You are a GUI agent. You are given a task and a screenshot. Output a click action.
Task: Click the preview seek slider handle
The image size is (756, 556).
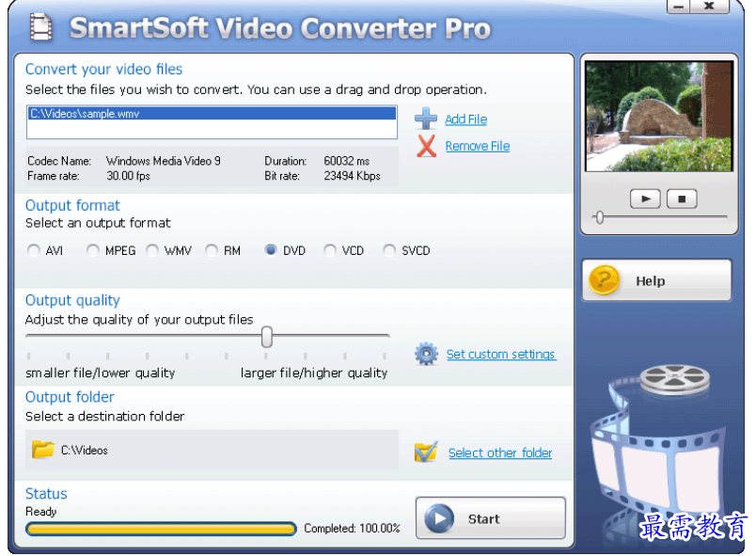pyautogui.click(x=599, y=217)
